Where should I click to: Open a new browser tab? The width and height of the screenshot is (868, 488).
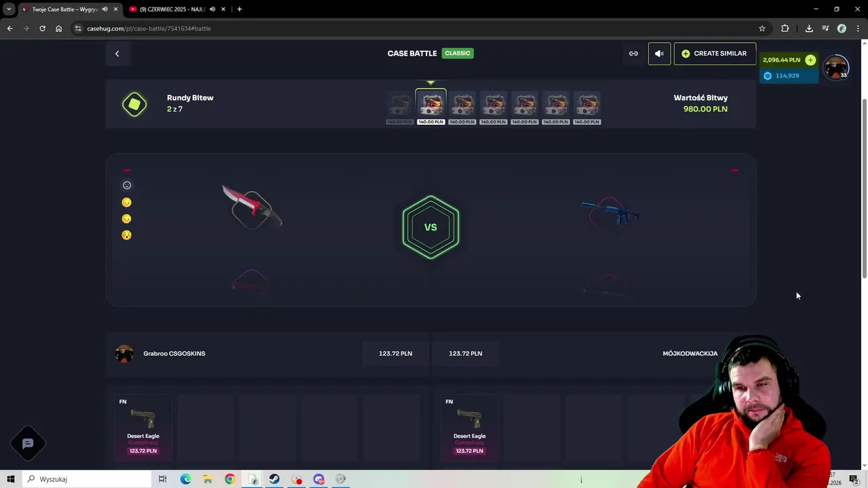pyautogui.click(x=239, y=9)
